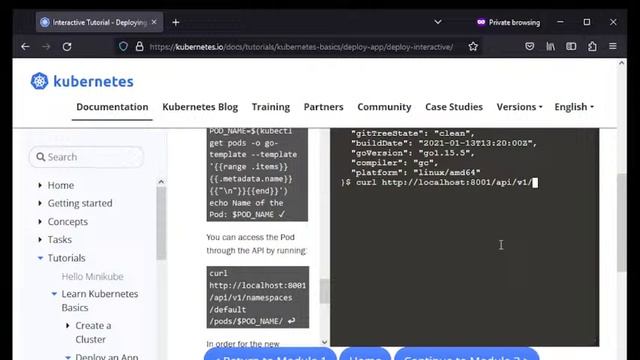This screenshot has height=360, width=640.
Task: Open the Learn Kubernetes Basics link
Action: click(100, 300)
